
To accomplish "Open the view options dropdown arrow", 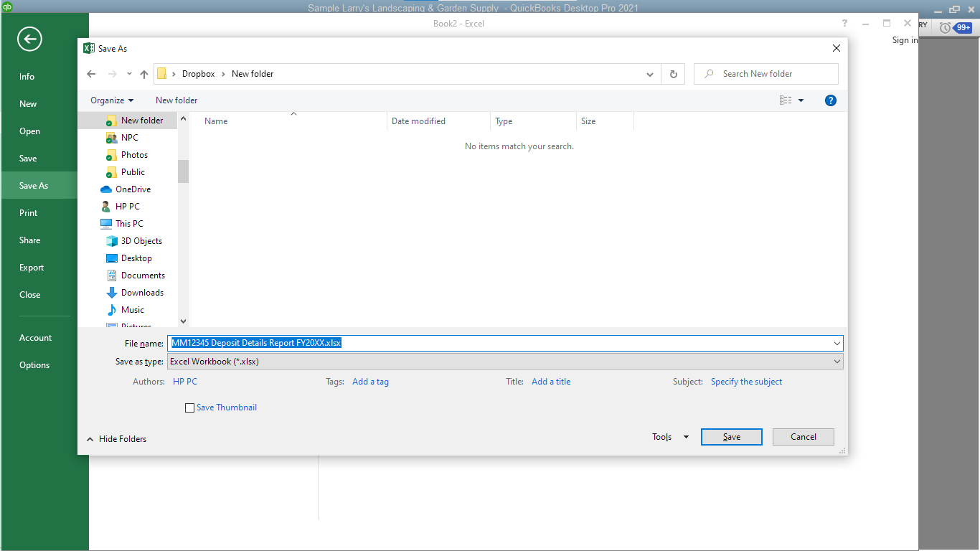I will tap(801, 100).
